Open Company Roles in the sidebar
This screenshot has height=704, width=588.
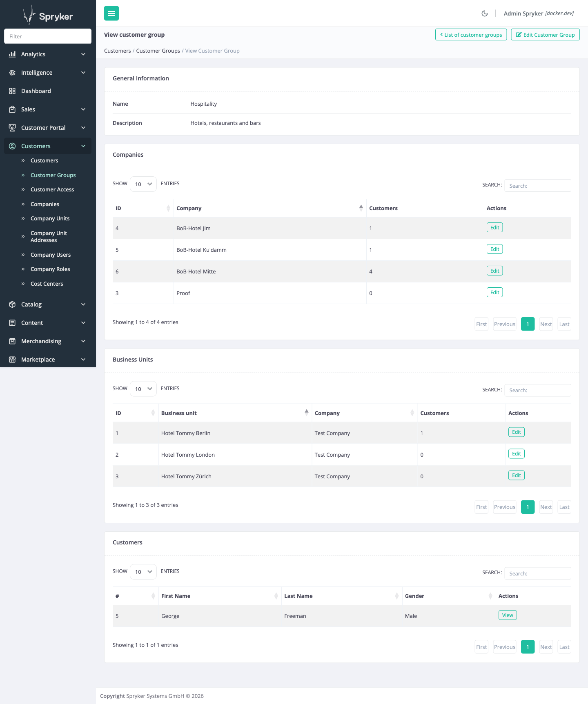pyautogui.click(x=50, y=269)
